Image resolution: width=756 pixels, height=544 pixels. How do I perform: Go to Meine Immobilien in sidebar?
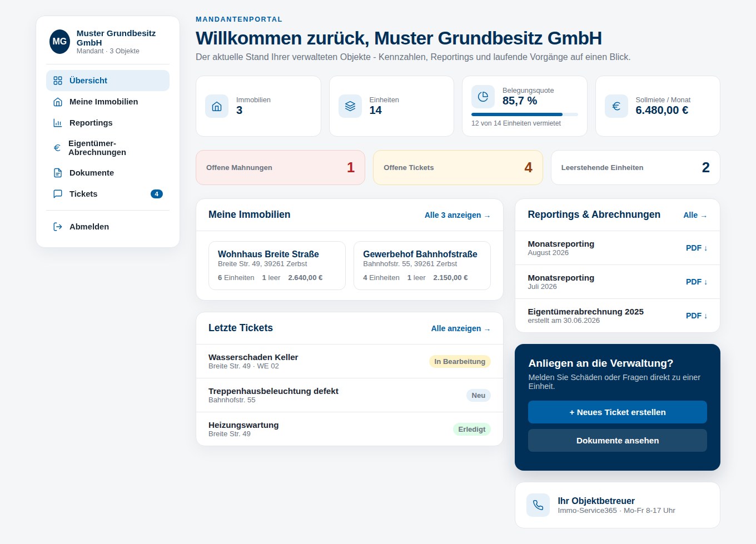click(x=108, y=102)
